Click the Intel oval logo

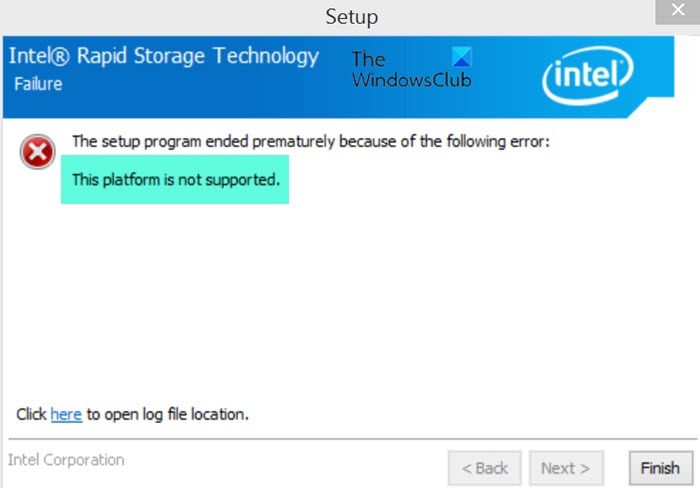tap(588, 76)
